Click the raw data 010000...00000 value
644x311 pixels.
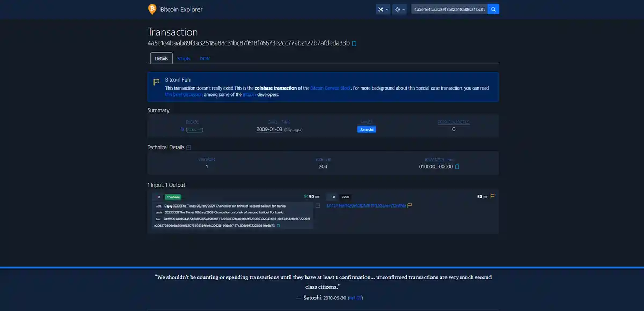(x=436, y=167)
